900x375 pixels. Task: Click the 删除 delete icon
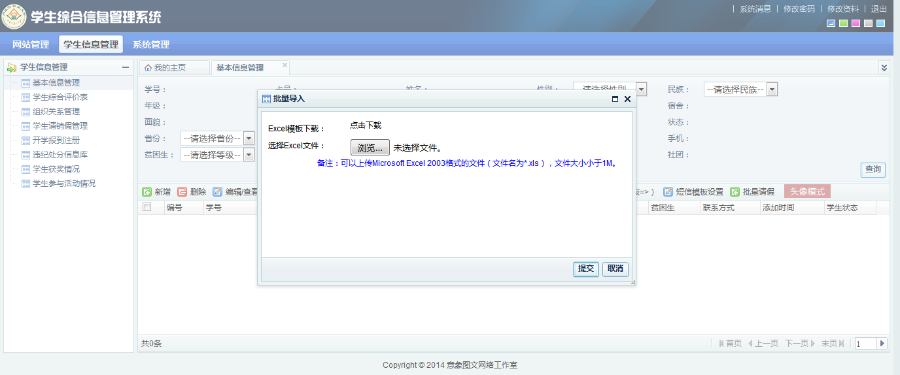click(x=182, y=192)
